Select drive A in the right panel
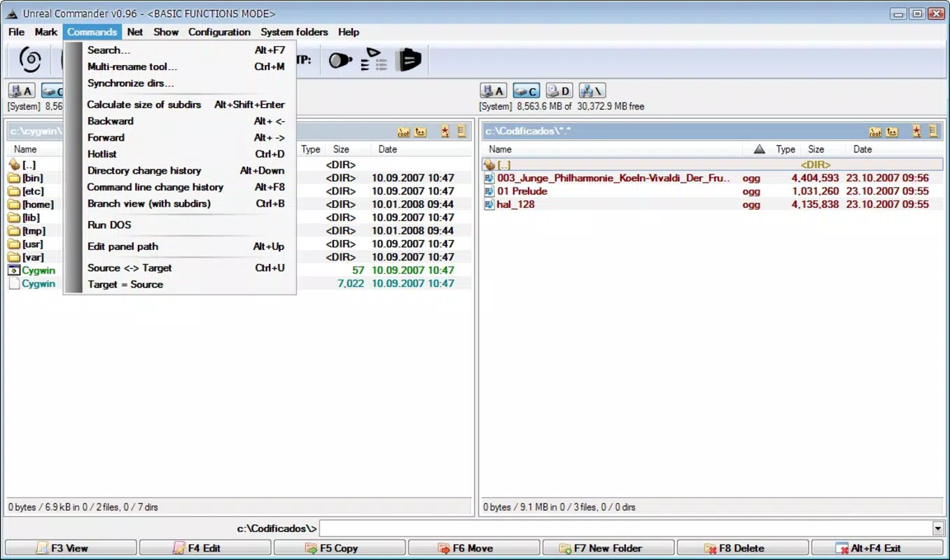The height and width of the screenshot is (560, 950). click(x=494, y=90)
